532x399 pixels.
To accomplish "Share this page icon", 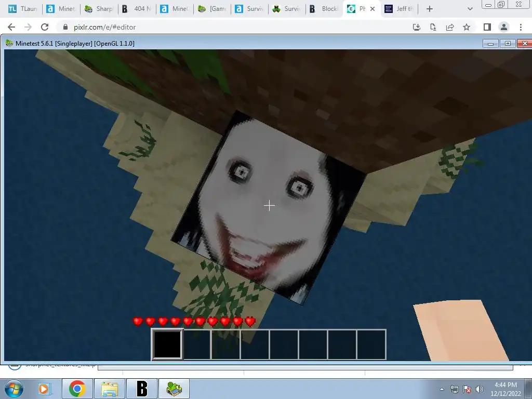I will [x=450, y=27].
